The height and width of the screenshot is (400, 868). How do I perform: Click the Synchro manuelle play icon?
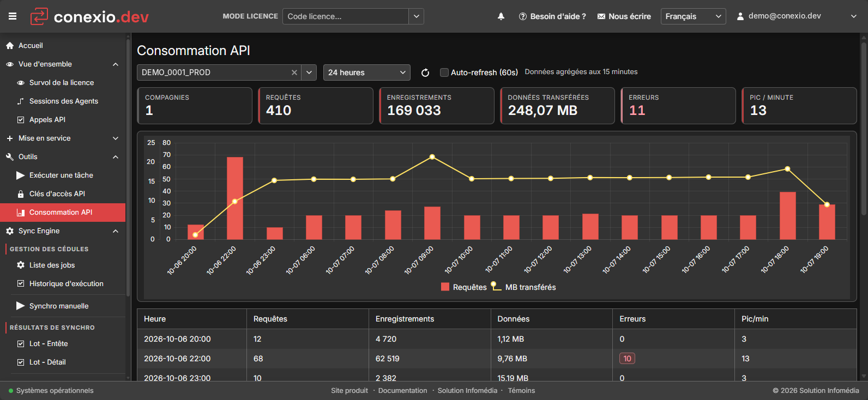click(21, 306)
